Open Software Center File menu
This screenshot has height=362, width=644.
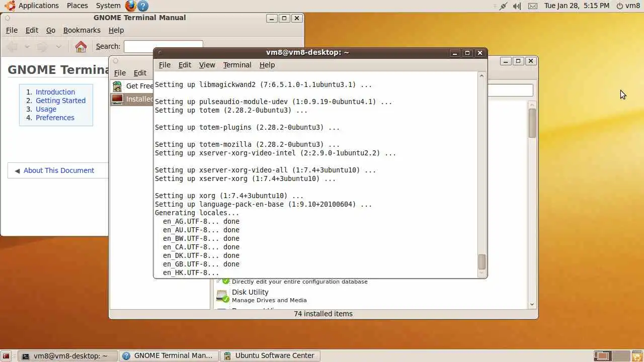(x=120, y=73)
